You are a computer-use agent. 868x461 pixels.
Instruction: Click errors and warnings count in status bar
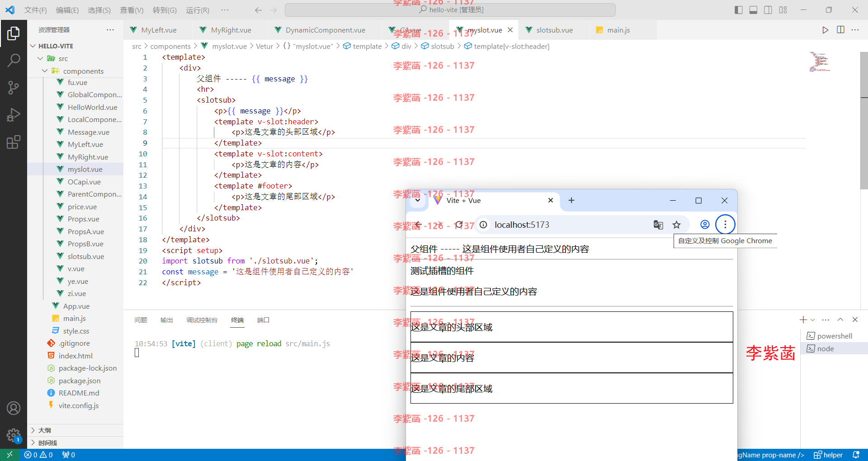38,455
